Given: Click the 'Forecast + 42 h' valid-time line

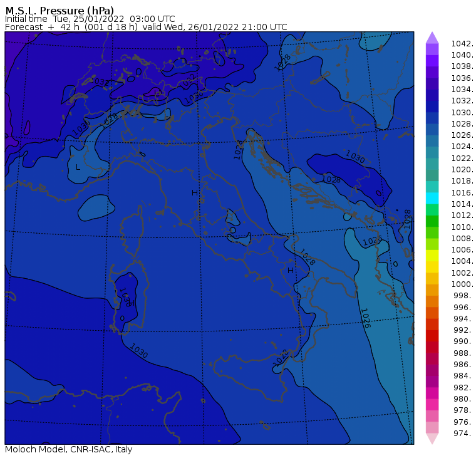Looking at the screenshot, I should coord(146,27).
